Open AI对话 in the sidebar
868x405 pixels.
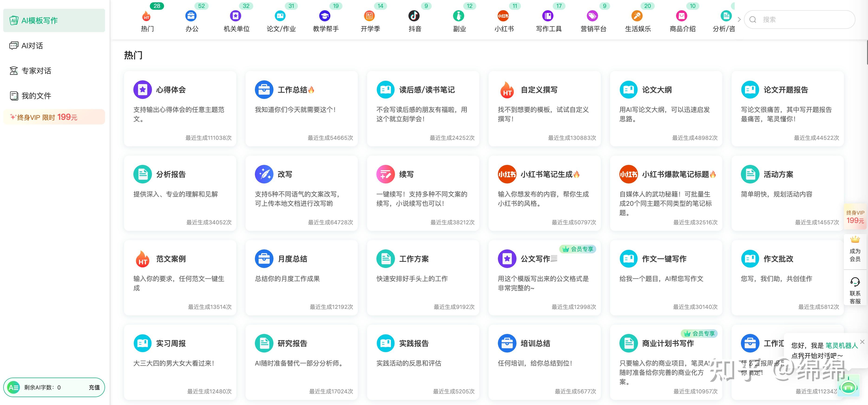(x=54, y=46)
